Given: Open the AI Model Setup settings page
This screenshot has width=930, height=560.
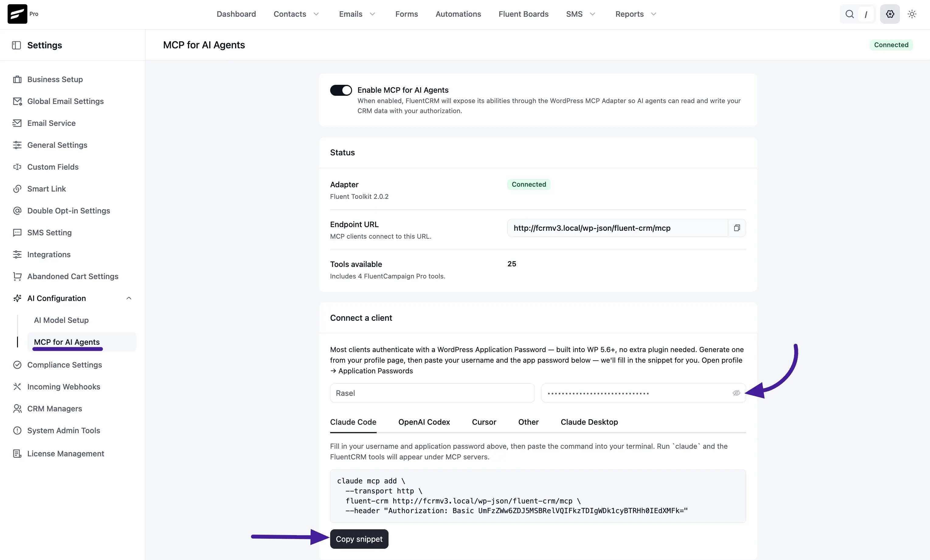Looking at the screenshot, I should [x=61, y=320].
